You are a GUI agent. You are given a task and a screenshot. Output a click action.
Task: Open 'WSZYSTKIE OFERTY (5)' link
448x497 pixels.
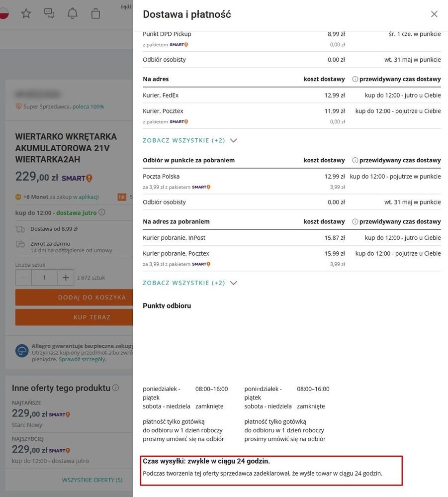[x=92, y=480]
